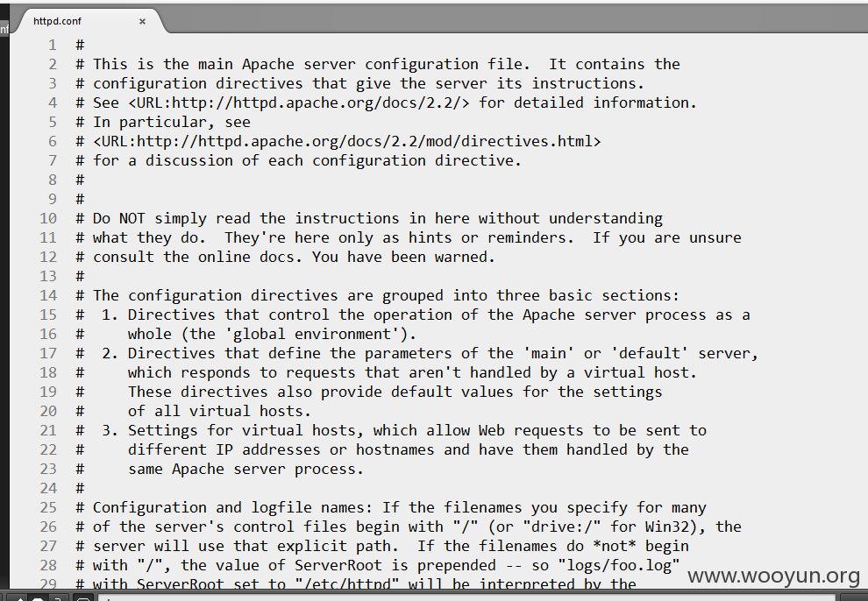The image size is (868, 601).
Task: Click line number 25 in the gutter
Action: pos(48,507)
